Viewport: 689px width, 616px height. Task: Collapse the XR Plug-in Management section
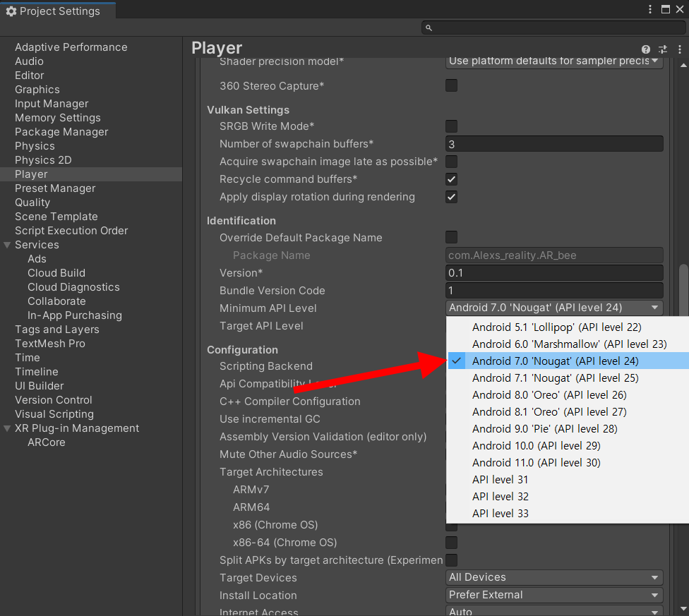(7, 428)
